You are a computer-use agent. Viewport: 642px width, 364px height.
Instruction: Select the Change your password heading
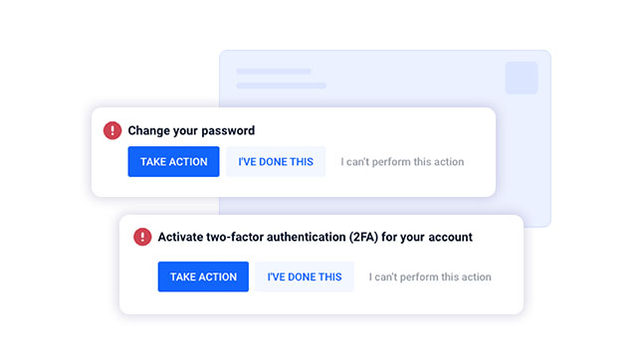pyautogui.click(x=191, y=131)
